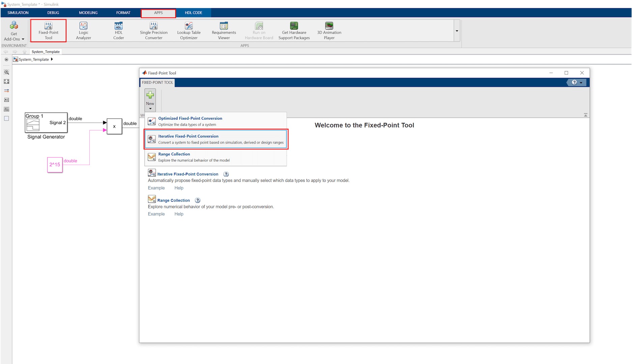Image resolution: width=632 pixels, height=364 pixels.
Task: Choose Optimized Fixed-Point Conversion option
Action: (x=216, y=121)
